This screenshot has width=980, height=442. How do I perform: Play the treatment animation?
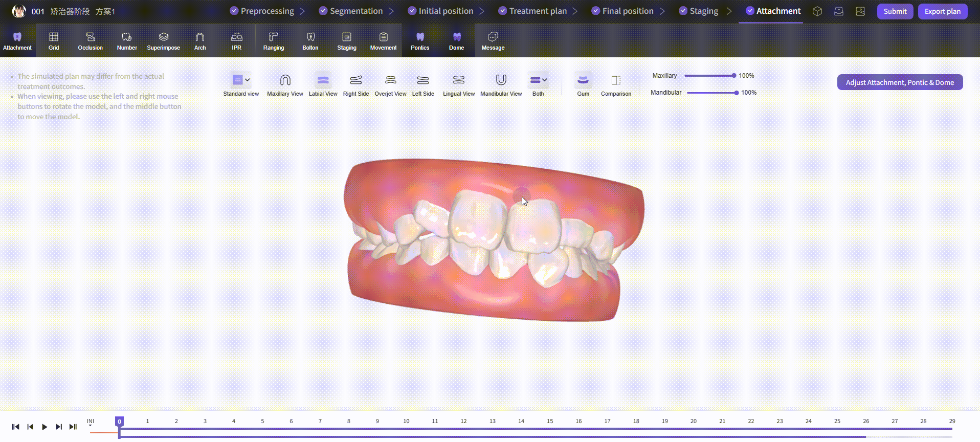tap(44, 427)
